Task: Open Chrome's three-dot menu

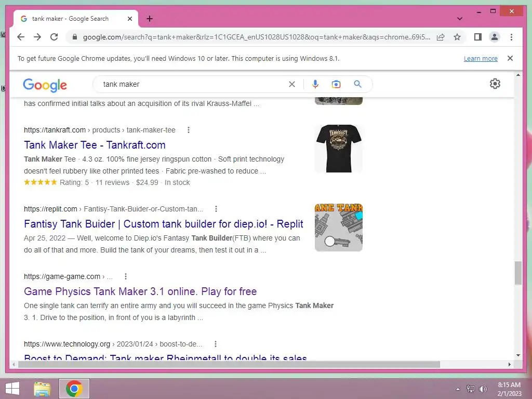Action: tap(511, 37)
